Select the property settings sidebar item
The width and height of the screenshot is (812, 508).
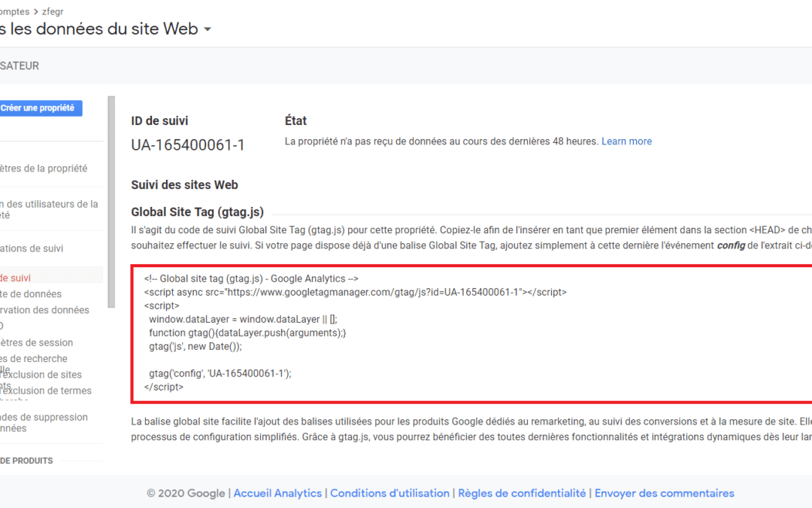coord(44,169)
